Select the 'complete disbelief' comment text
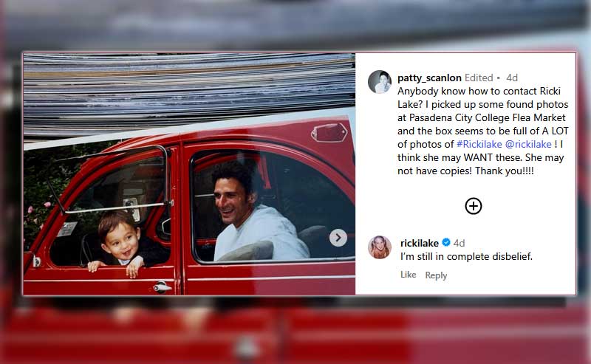The image size is (591, 364). [x=466, y=257]
